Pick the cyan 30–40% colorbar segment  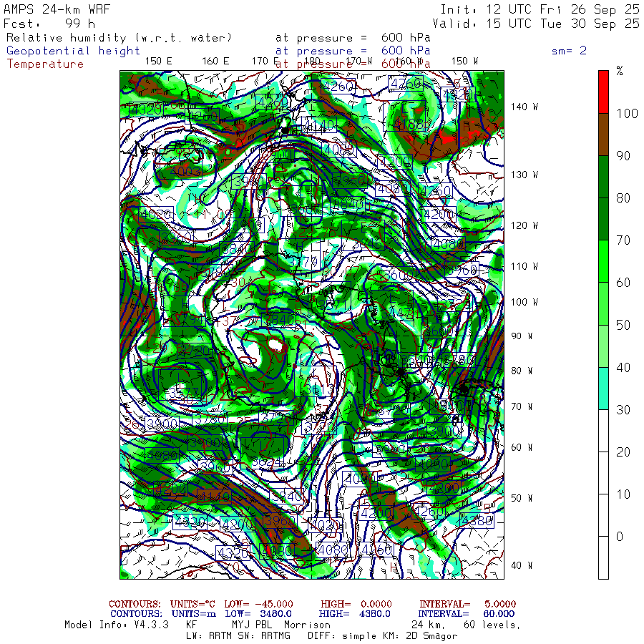point(603,388)
